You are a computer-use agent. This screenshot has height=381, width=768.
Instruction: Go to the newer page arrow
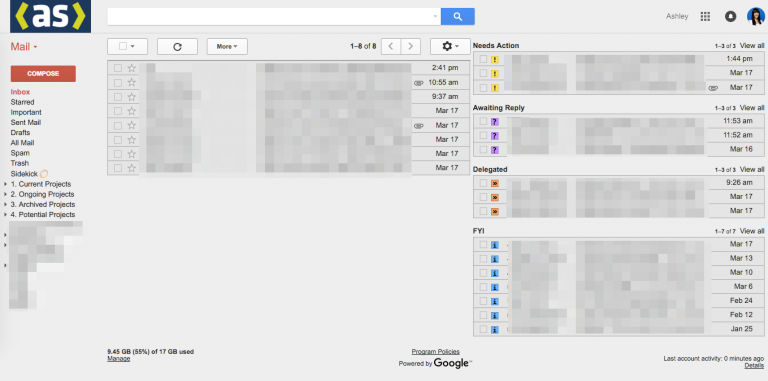click(x=391, y=47)
